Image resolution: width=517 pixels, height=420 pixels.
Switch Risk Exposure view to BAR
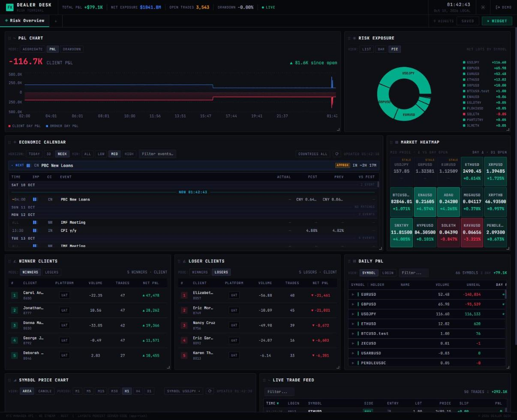[x=381, y=49]
